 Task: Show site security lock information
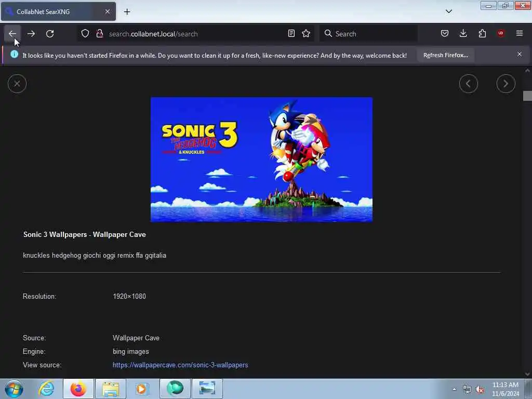(99, 33)
